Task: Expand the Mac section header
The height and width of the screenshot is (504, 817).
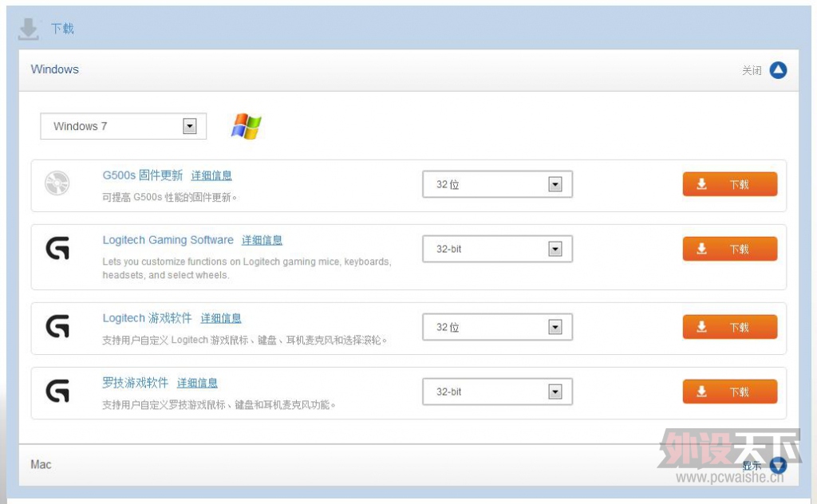Action: tap(408, 465)
